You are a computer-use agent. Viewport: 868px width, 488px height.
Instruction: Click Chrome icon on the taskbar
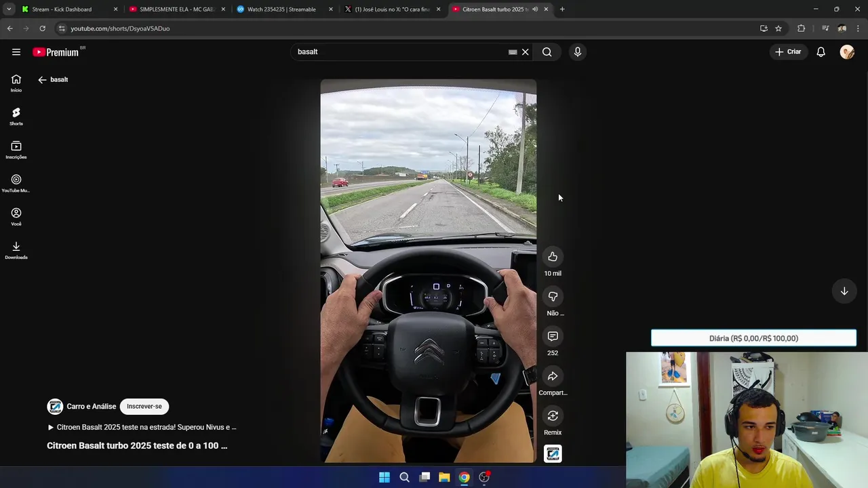(464, 477)
